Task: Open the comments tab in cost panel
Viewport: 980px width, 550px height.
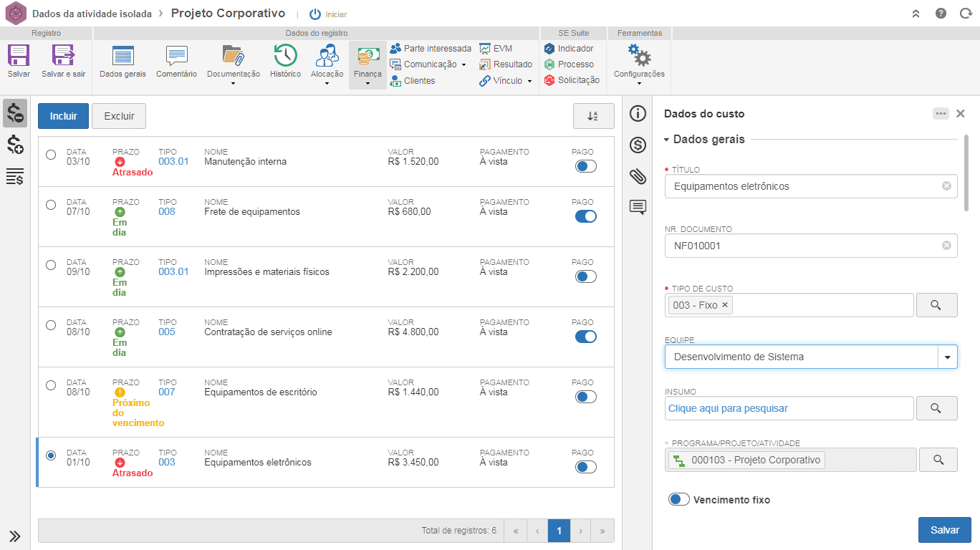Action: tap(638, 208)
